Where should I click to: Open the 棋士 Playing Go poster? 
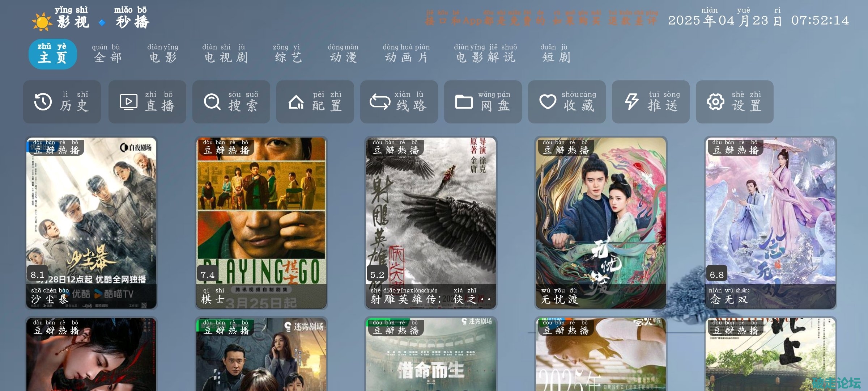tap(261, 223)
